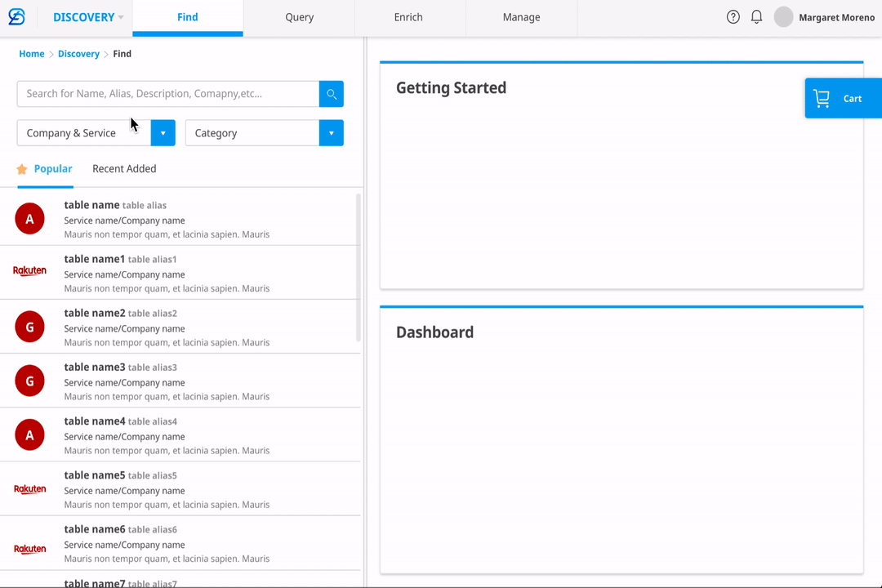Open the 'table name' list title

pos(91,205)
